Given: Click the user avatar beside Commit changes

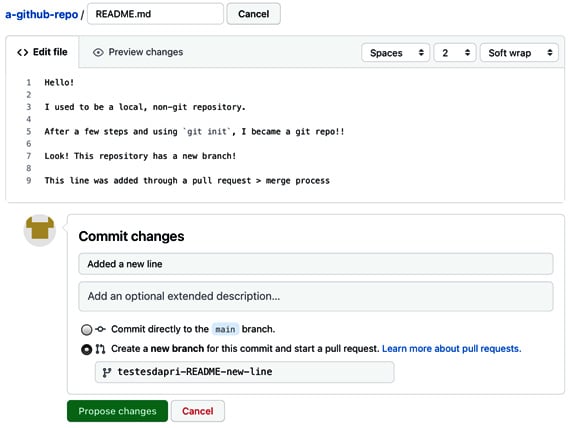Looking at the screenshot, I should (40, 230).
